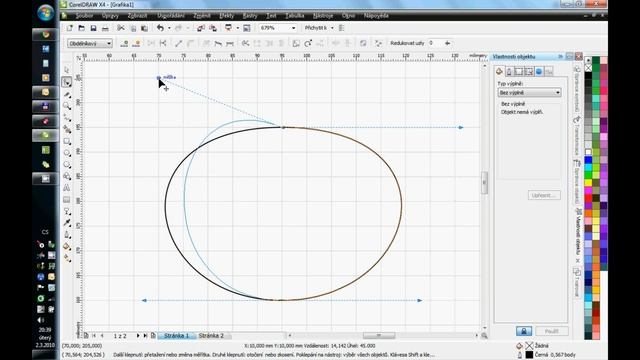Open the zoom level 679% dropdown
This screenshot has width=640, height=360.
tap(293, 28)
